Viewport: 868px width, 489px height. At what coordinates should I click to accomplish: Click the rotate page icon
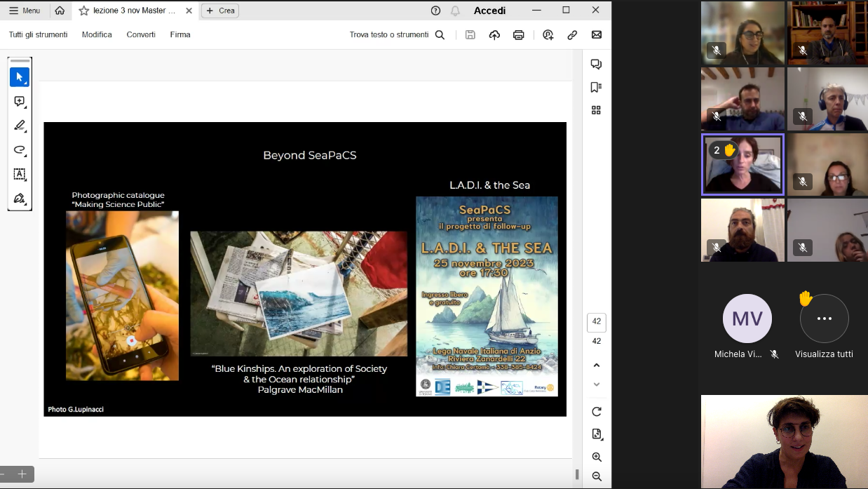597,412
